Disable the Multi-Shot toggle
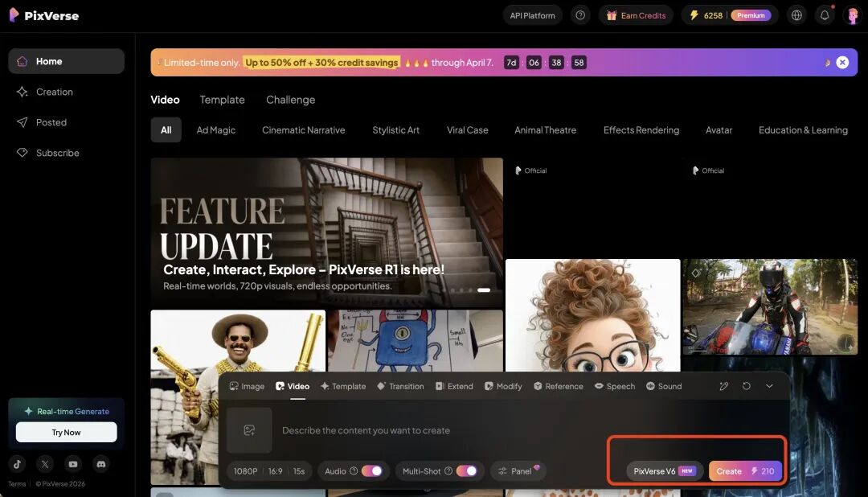868x497 pixels. 466,471
